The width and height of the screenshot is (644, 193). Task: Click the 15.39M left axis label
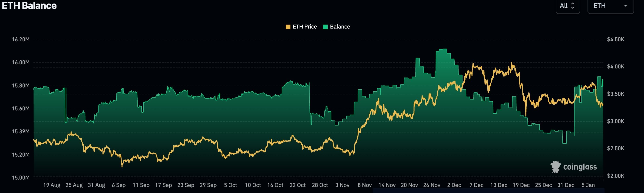21,132
